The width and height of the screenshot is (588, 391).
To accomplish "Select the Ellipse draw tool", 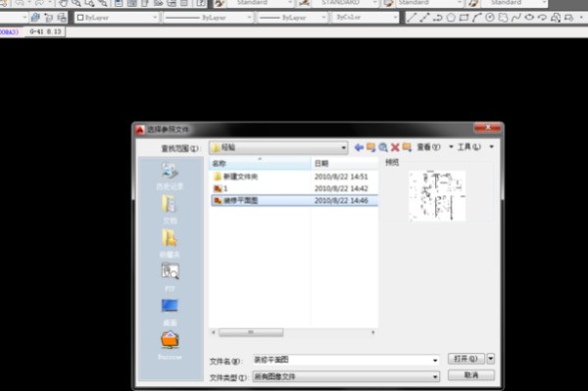I will 529,18.
